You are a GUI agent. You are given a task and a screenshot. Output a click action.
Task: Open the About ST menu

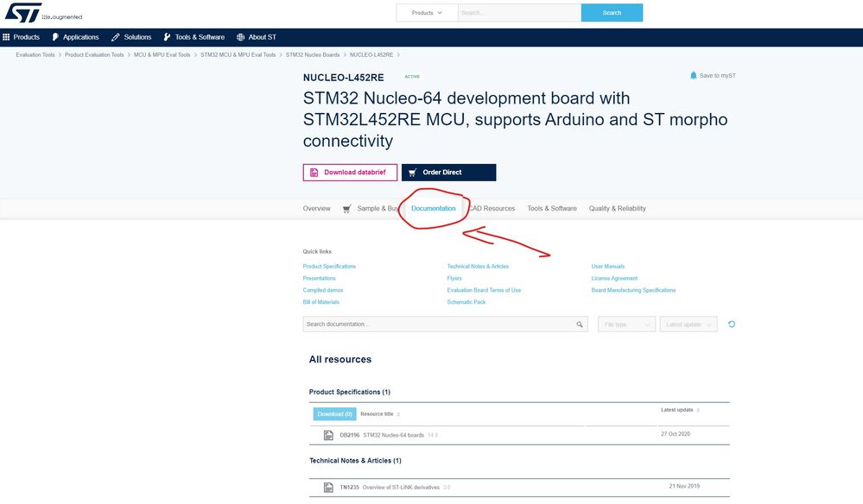tap(262, 37)
